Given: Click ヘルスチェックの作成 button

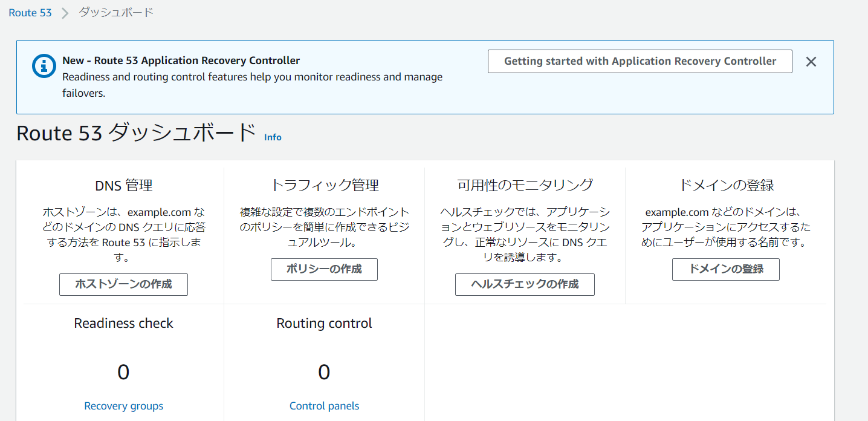Looking at the screenshot, I should tap(525, 284).
